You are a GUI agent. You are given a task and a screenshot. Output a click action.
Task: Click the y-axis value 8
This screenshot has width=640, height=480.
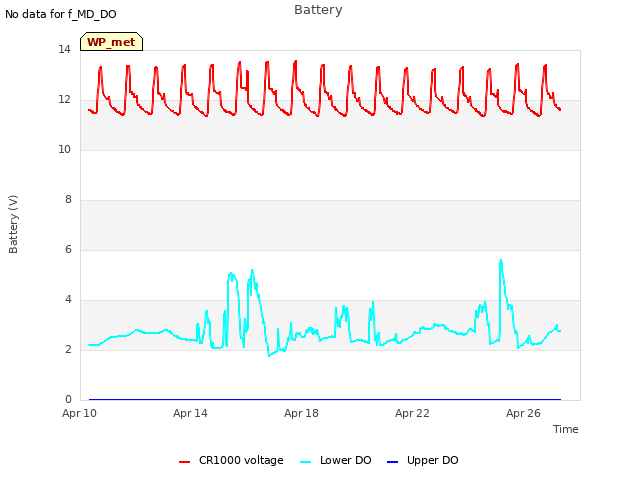pos(68,200)
